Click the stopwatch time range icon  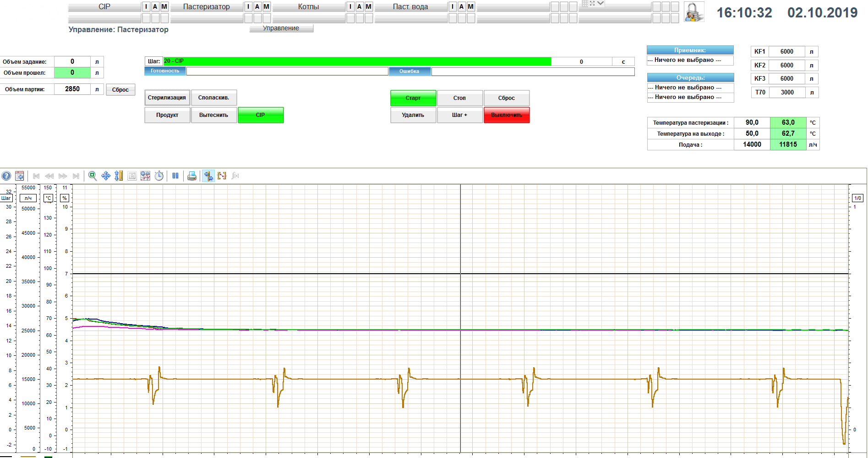click(x=159, y=176)
